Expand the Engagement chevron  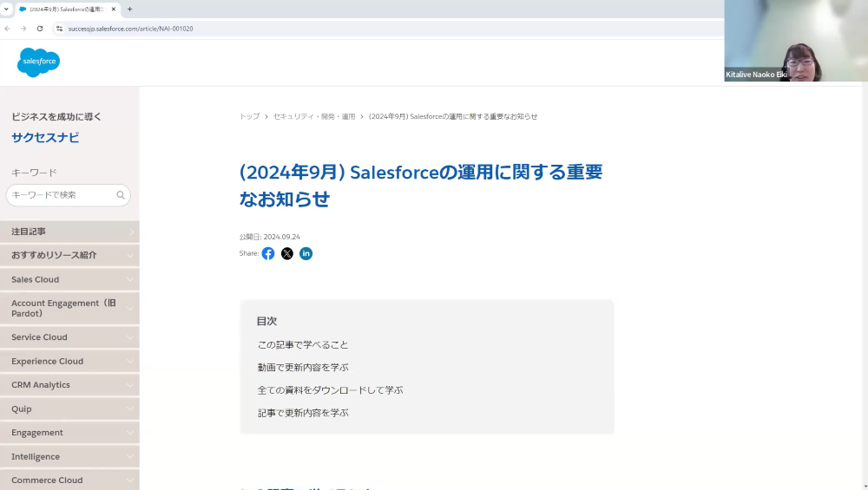(130, 433)
